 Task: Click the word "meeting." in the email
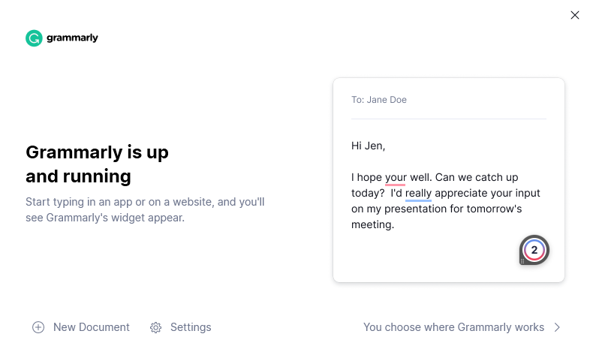coord(372,224)
